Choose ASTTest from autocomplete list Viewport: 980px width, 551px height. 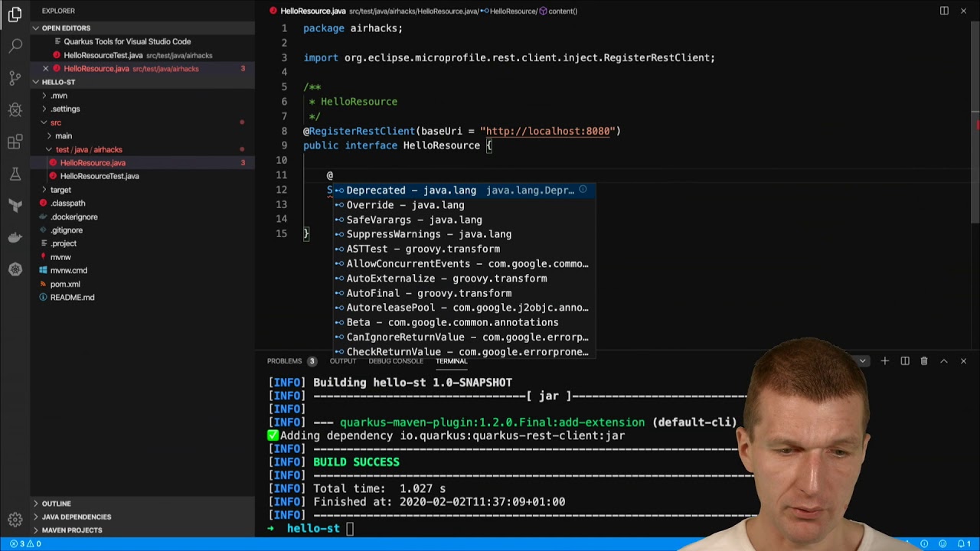click(465, 249)
